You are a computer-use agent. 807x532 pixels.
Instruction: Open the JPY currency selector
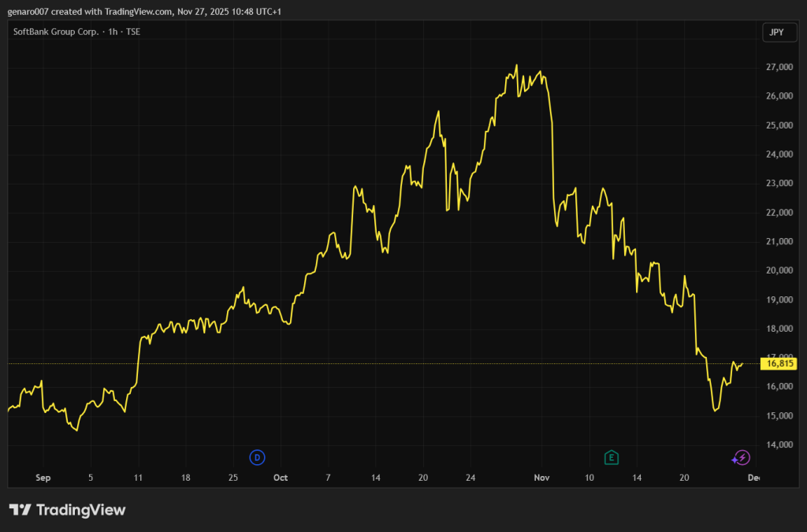tap(775, 33)
